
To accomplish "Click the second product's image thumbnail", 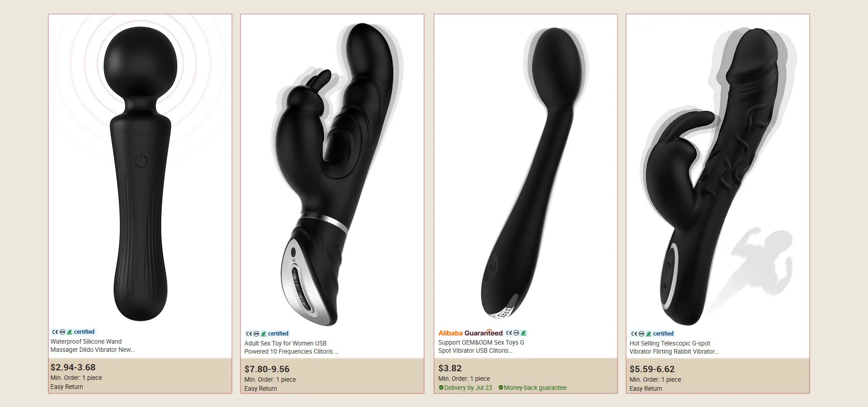I will pyautogui.click(x=332, y=172).
